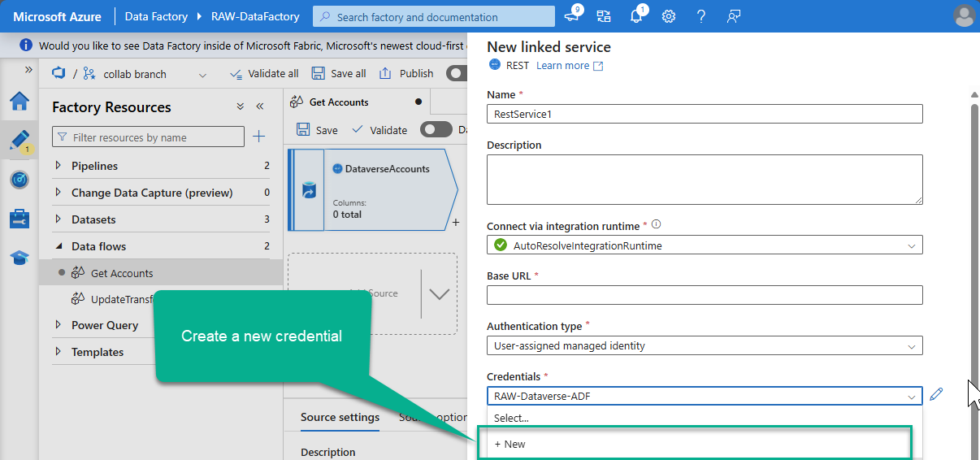Toggle the Data flow debug switch
The height and width of the screenshot is (460, 980).
436,130
